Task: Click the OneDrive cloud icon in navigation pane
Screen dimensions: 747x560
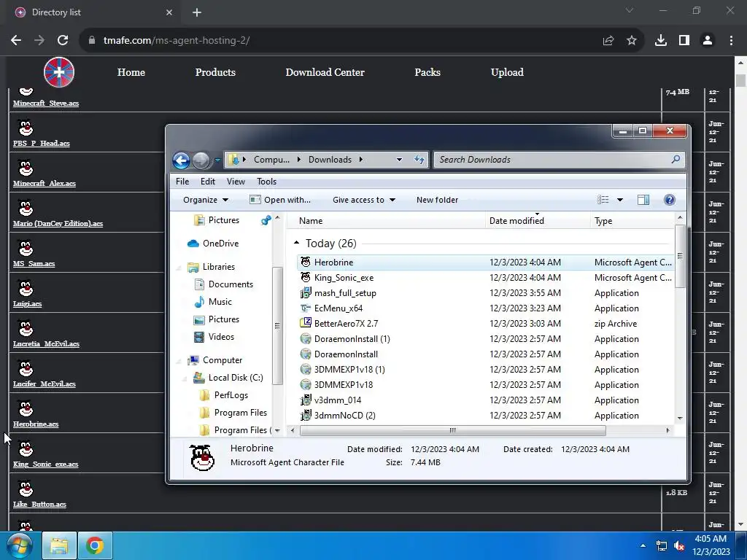Action: tap(193, 244)
